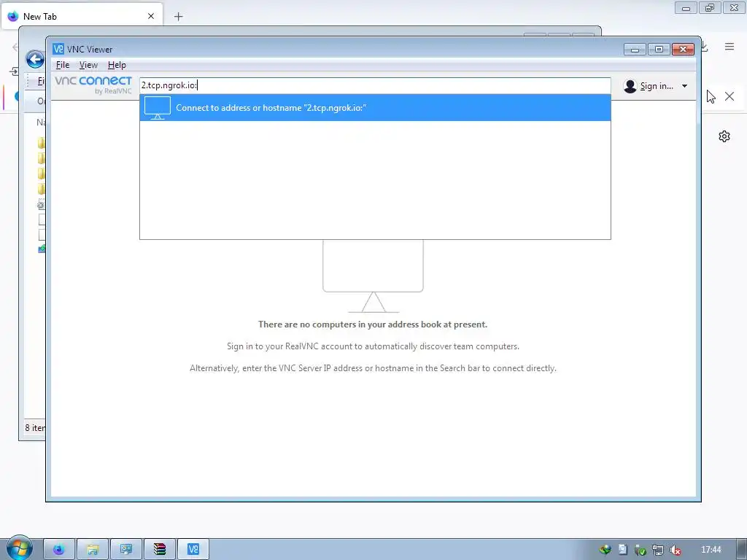Click the document tray icon
Viewport: 747px width, 560px height.
pyautogui.click(x=623, y=550)
